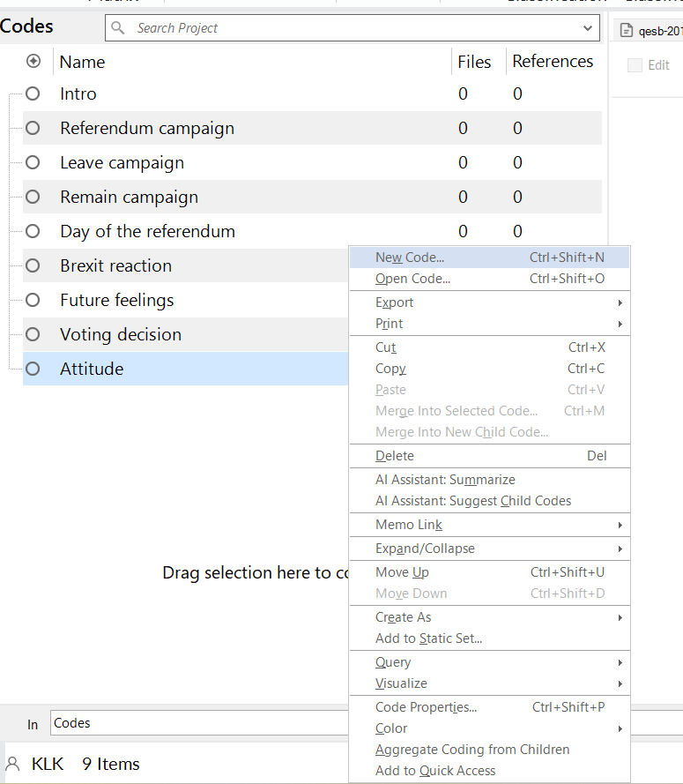Screen dimensions: 683x784
Task: Click the document icon on the qesb tab
Action: [x=627, y=31]
